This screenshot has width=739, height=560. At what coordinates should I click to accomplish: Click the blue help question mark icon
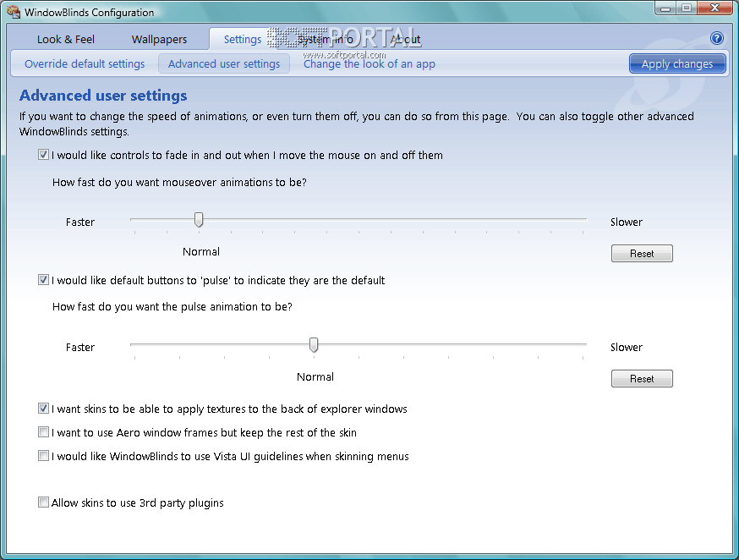coord(716,38)
